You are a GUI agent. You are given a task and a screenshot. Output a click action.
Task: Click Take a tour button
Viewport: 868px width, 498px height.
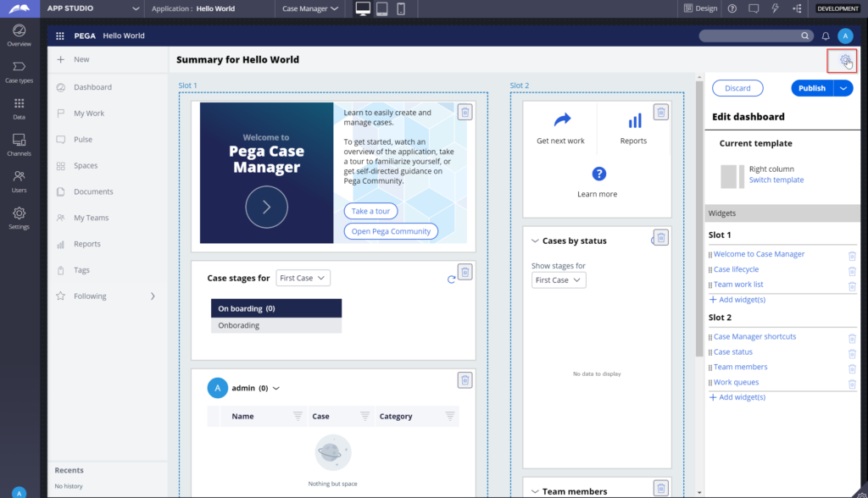point(370,211)
